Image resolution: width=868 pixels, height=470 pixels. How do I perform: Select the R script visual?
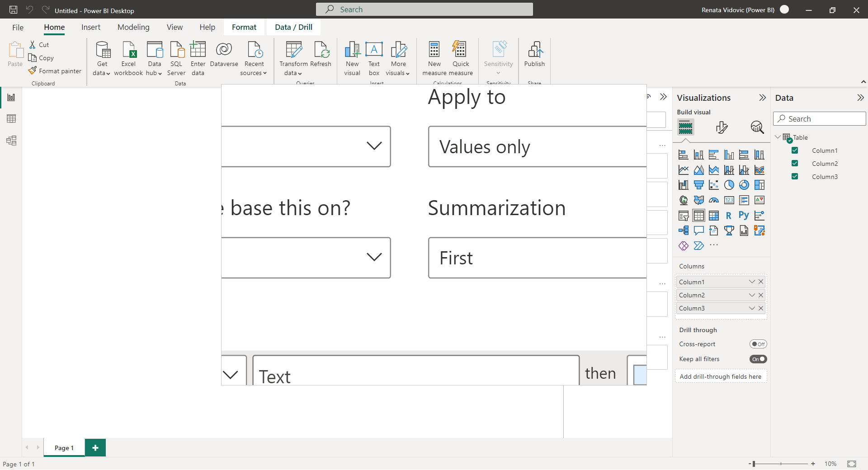click(x=729, y=216)
